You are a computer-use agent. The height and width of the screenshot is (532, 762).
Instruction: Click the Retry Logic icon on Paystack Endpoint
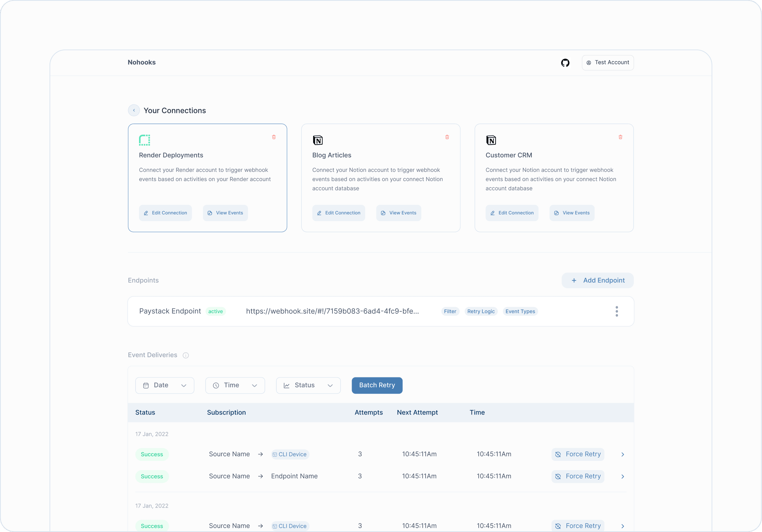click(x=481, y=311)
